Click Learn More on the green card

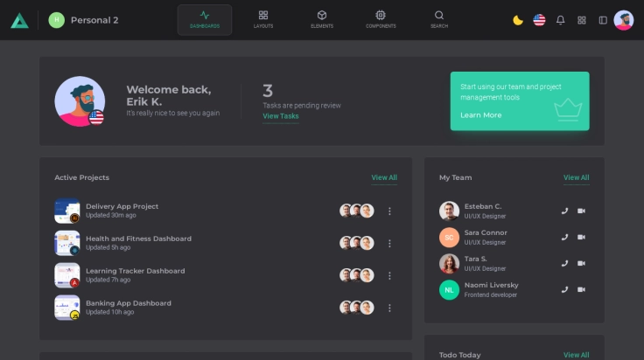tap(481, 115)
